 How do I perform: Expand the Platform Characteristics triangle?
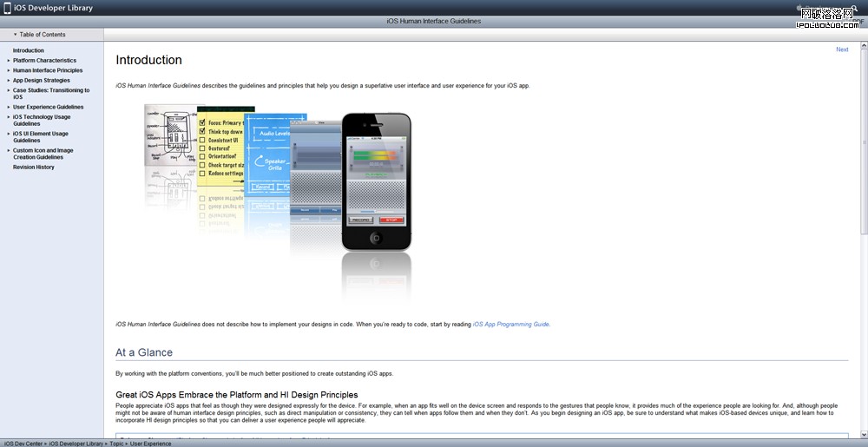click(9, 60)
